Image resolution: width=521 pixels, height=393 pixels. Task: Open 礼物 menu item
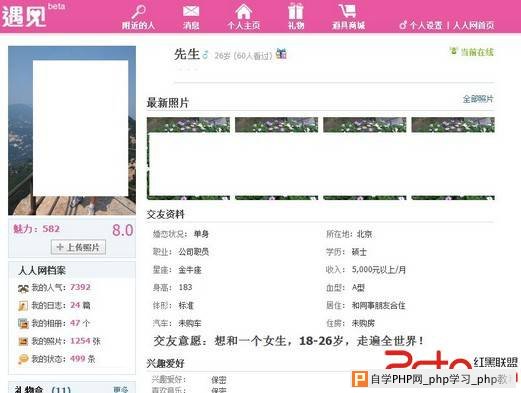(296, 25)
